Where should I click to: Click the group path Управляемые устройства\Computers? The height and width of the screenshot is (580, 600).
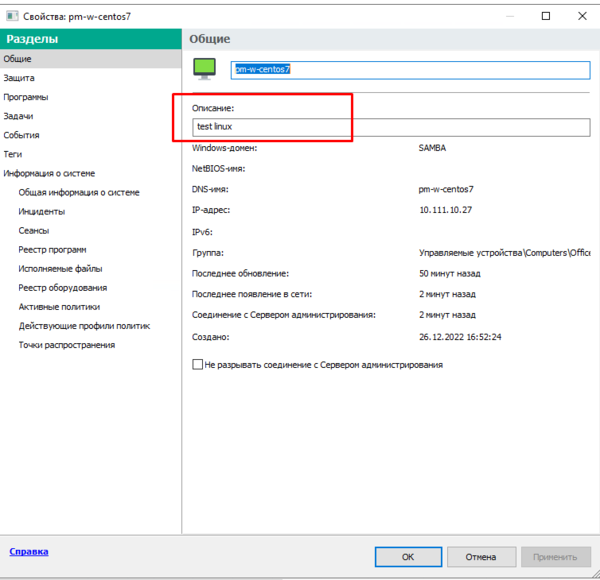(505, 253)
